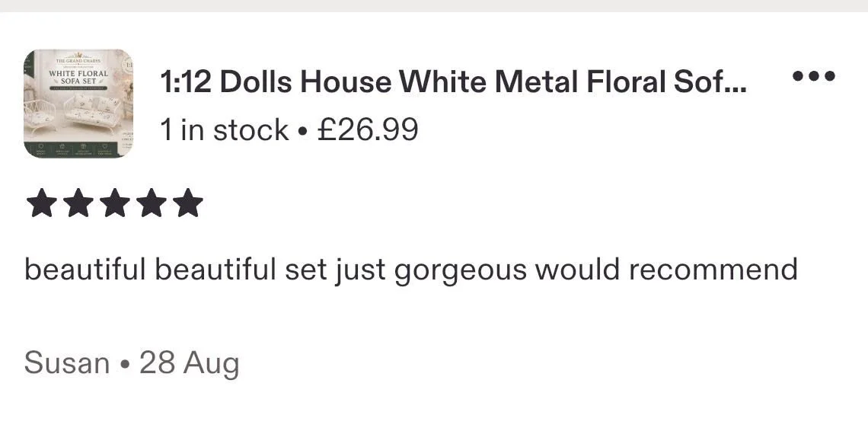This screenshot has width=868, height=428.
Task: Click the second rating star
Action: coord(78,203)
